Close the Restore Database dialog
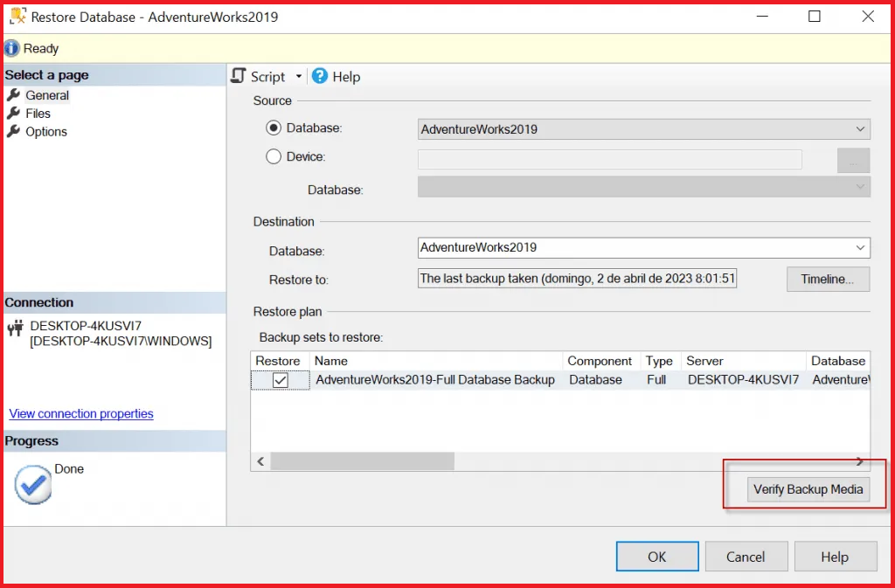The image size is (895, 588). click(868, 16)
